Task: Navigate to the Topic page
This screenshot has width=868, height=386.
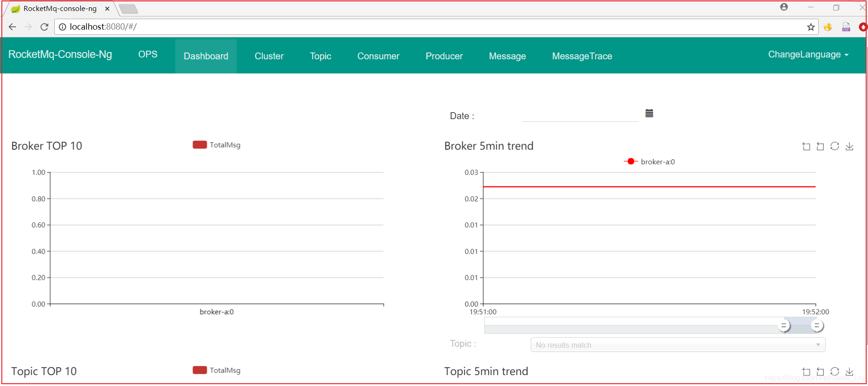Action: tap(320, 56)
